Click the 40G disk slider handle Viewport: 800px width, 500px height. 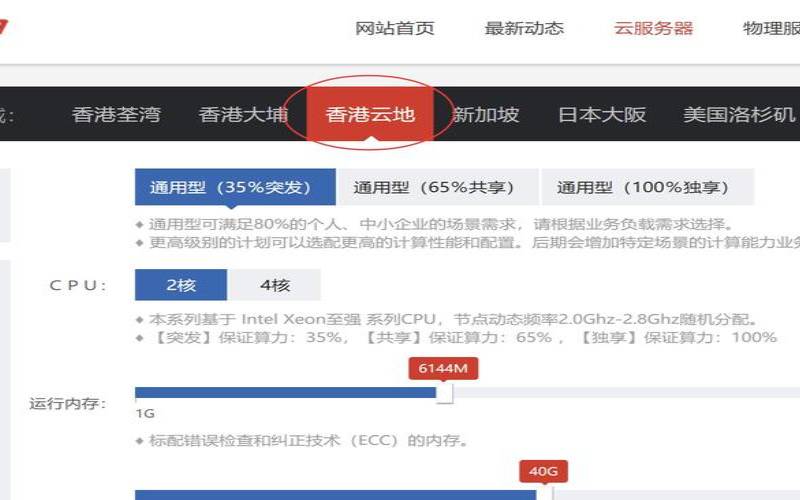pos(544,494)
